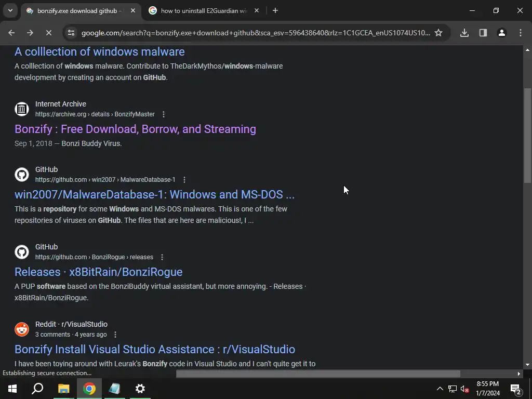
Task: Open more options for Reddit r/VisualStudio result
Action: 115,335
